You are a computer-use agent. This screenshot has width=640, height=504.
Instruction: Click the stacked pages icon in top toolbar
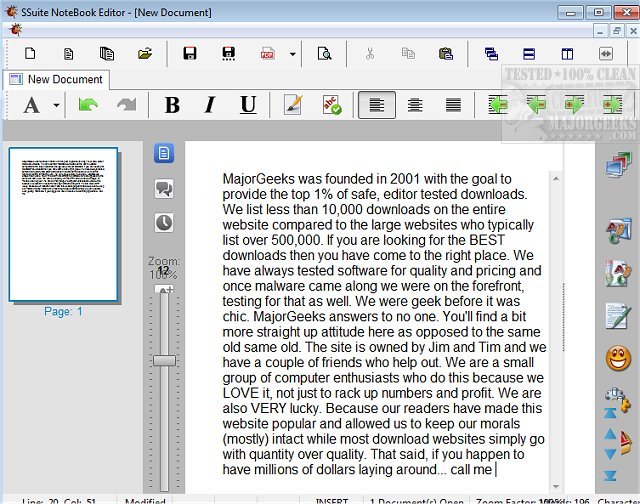click(107, 53)
